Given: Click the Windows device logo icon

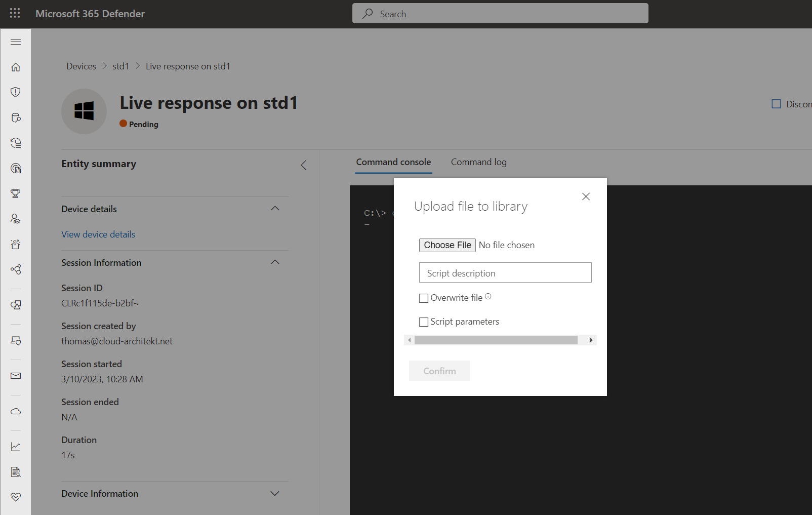Looking at the screenshot, I should (84, 111).
